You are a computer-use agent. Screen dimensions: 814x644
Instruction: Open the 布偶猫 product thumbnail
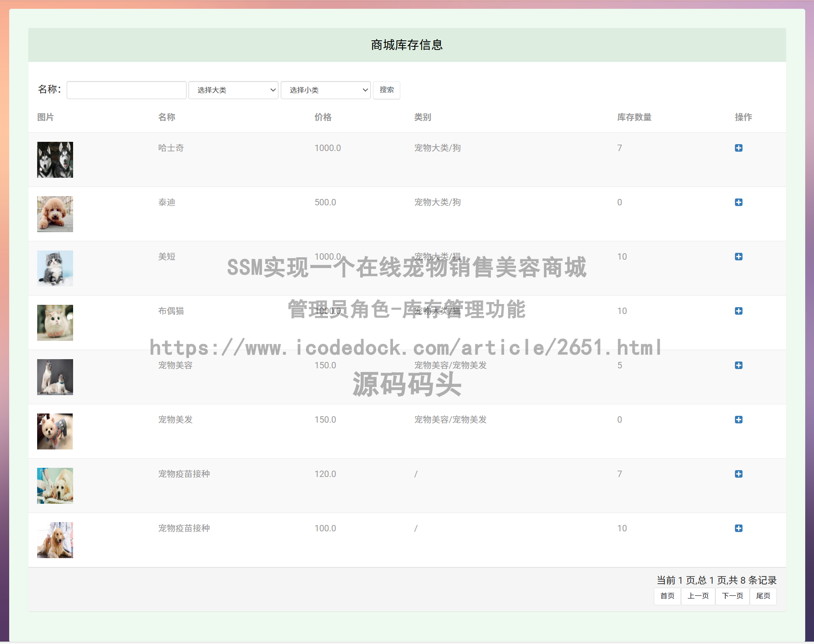(x=55, y=322)
